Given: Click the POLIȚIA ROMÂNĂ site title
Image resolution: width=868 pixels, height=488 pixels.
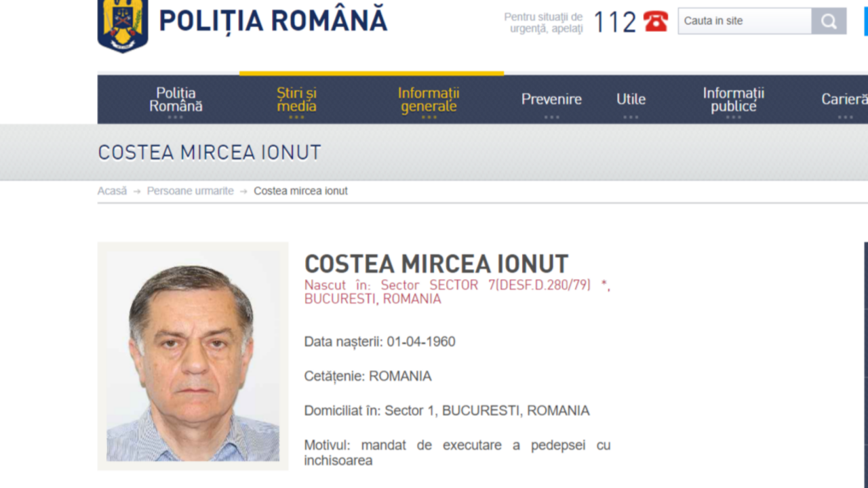Looking at the screenshot, I should (x=273, y=20).
